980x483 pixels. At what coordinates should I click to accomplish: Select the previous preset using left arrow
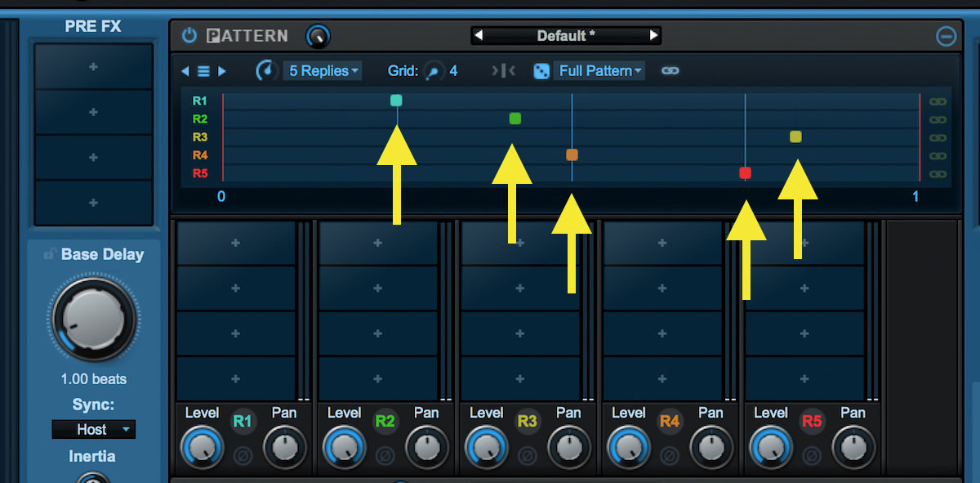pyautogui.click(x=479, y=35)
